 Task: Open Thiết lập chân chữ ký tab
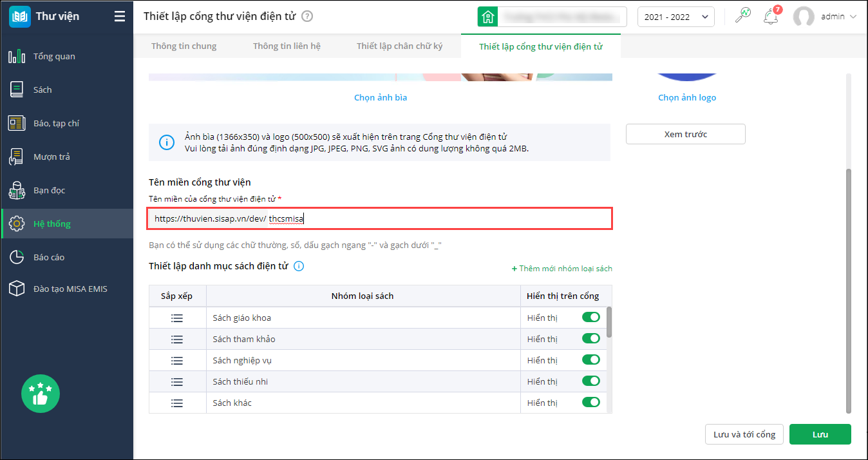[x=400, y=46]
